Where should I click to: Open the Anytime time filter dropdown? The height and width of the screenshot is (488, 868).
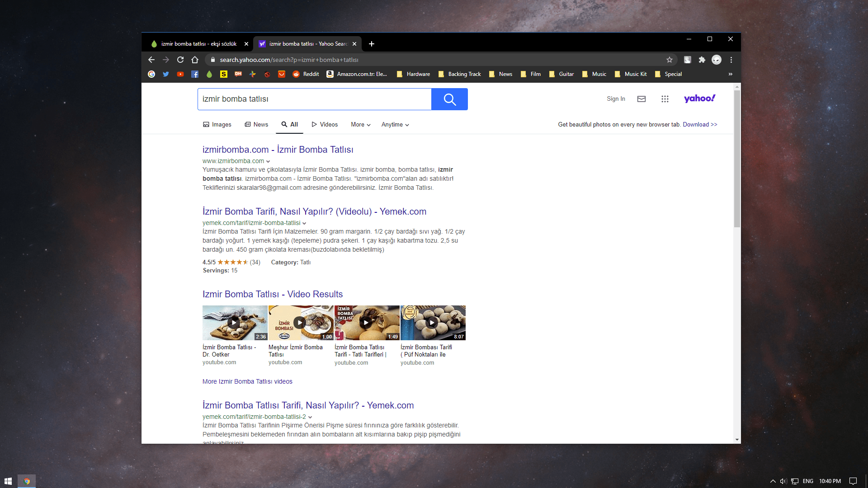[395, 125]
